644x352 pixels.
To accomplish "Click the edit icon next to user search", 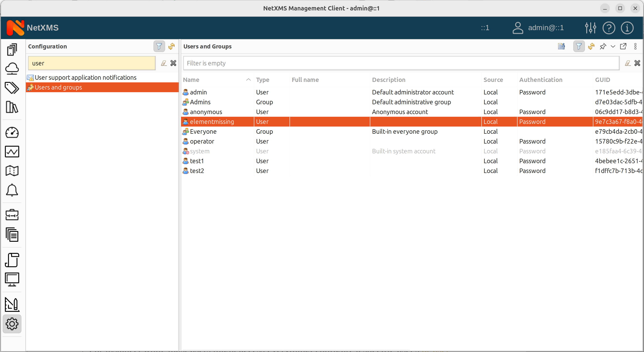I will coord(163,63).
